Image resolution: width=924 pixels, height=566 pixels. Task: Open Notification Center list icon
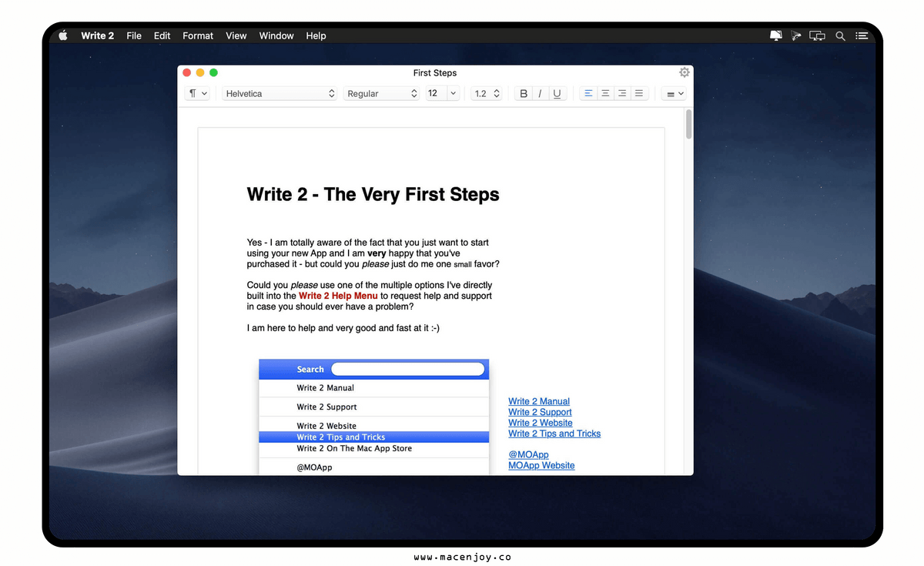tap(862, 35)
